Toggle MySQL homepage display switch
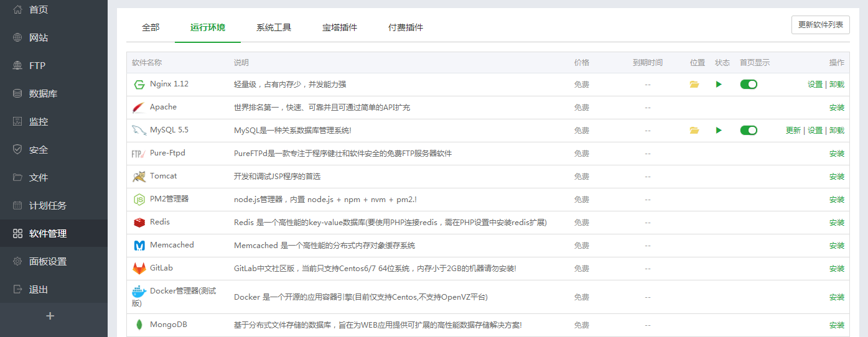This screenshot has width=868, height=337. pos(749,131)
